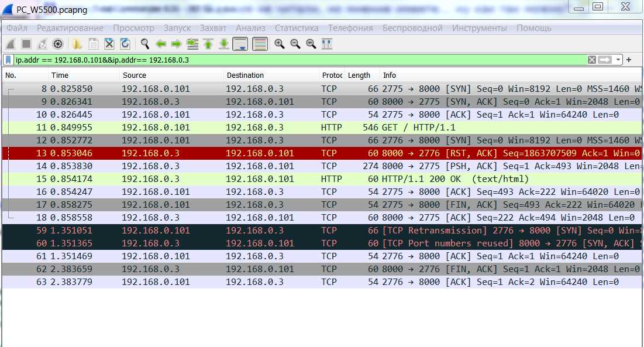644x347 pixels.
Task: Click the find packet magnifier icon
Action: tap(144, 44)
